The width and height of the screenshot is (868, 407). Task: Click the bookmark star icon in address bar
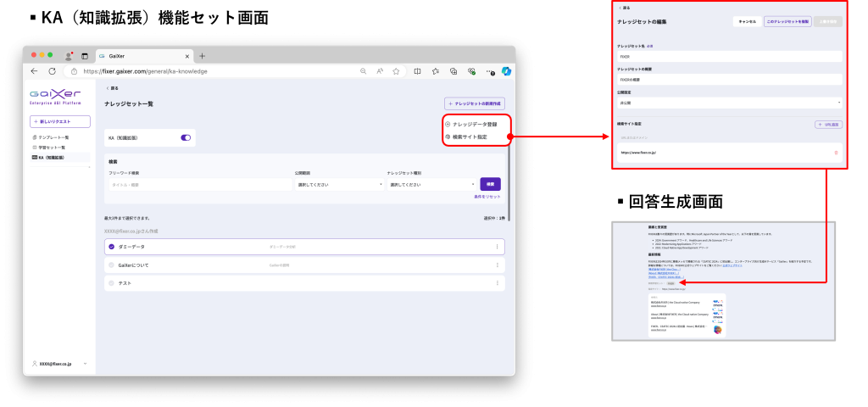pyautogui.click(x=396, y=71)
